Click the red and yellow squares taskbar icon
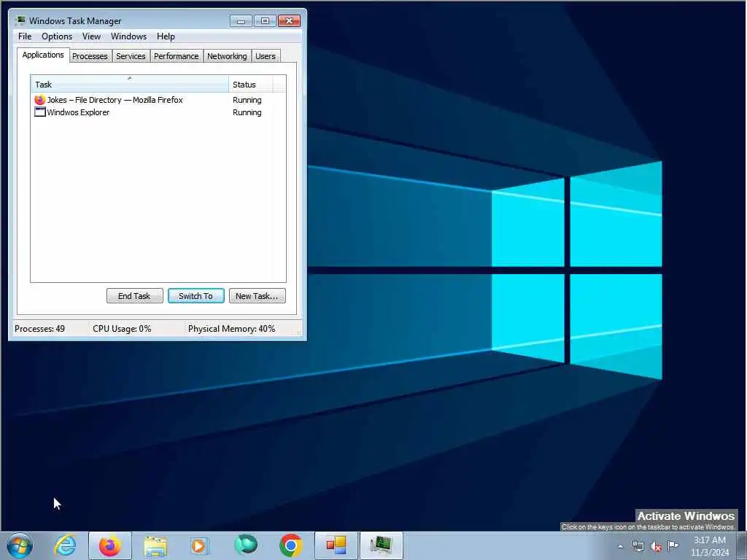This screenshot has width=747, height=560. 336,545
